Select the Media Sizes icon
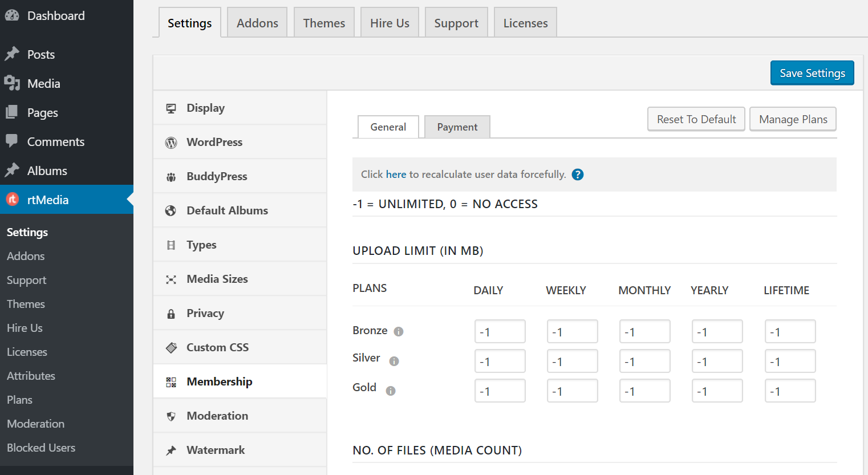This screenshot has width=868, height=475. (171, 278)
